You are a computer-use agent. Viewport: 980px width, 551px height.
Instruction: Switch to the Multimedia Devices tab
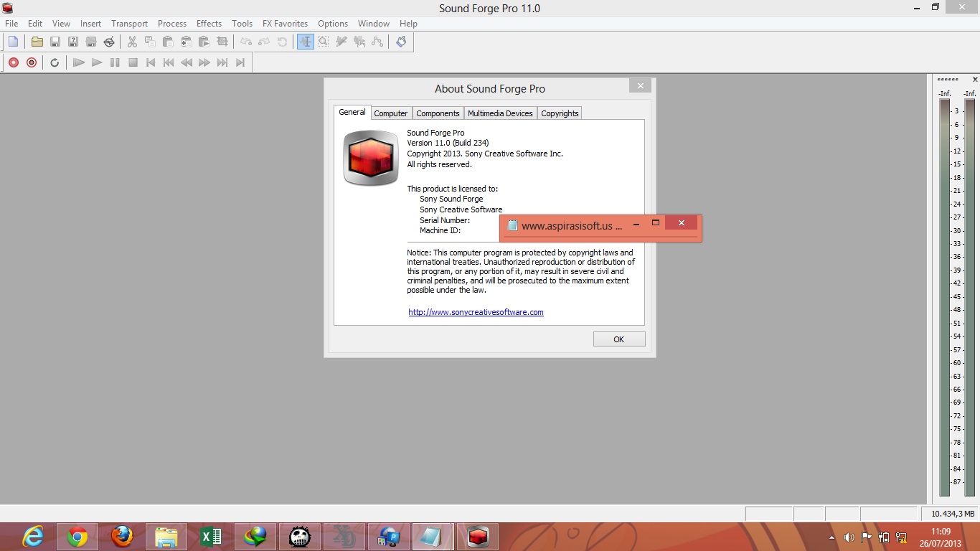[x=500, y=113]
